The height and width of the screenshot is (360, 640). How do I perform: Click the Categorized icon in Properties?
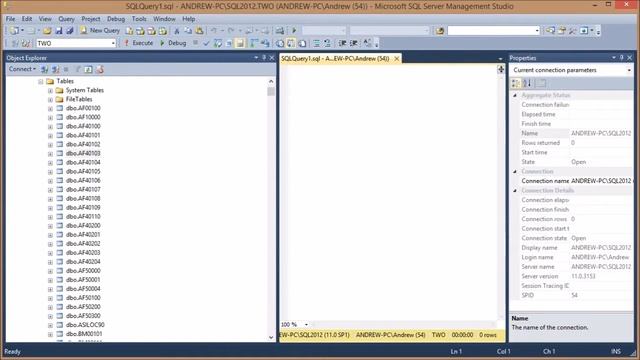(x=516, y=83)
